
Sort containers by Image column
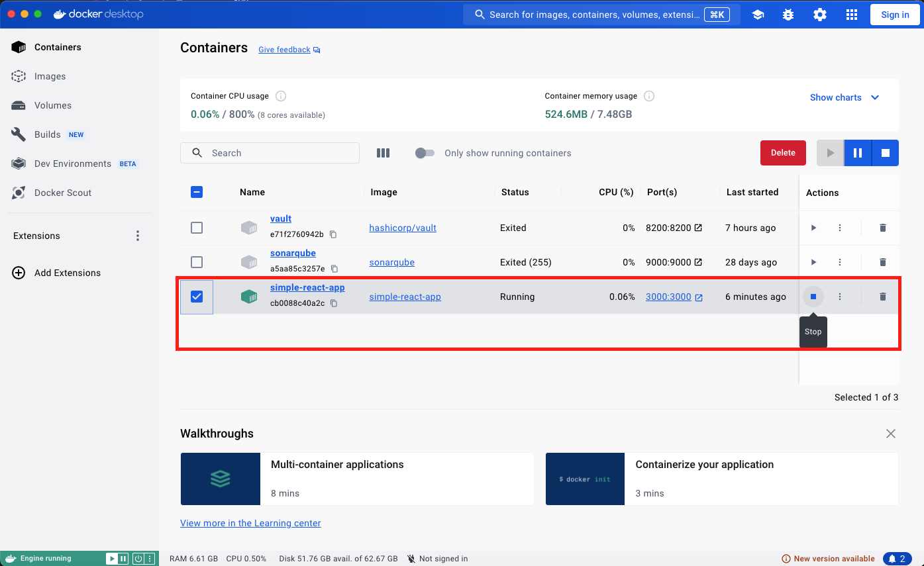tap(384, 192)
